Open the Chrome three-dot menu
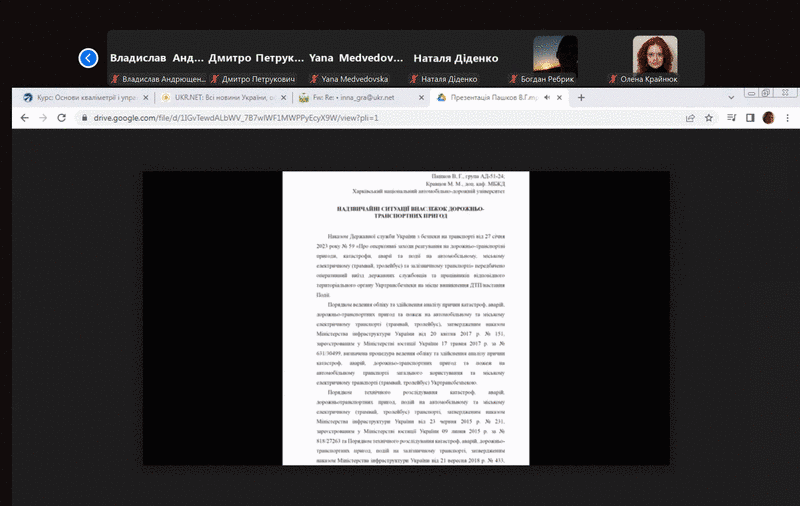Viewport: 800px width, 506px height. (x=786, y=117)
